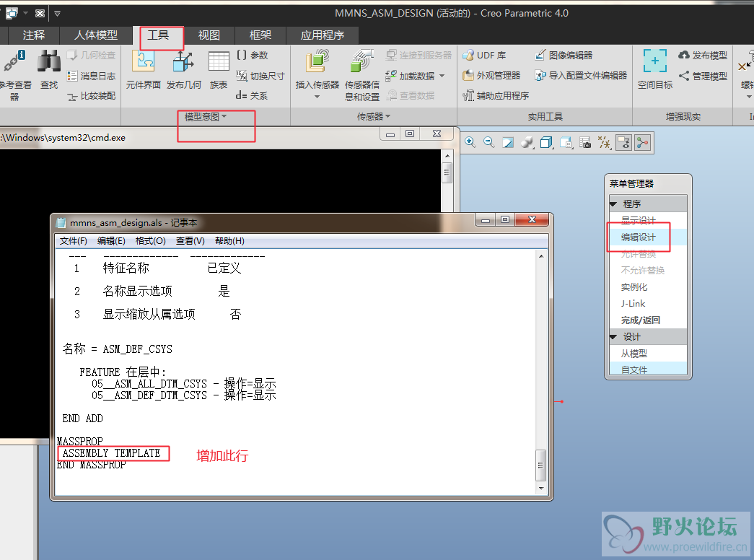The width and height of the screenshot is (754, 560).
Task: Click 实例化 in menu manager
Action: click(648, 287)
